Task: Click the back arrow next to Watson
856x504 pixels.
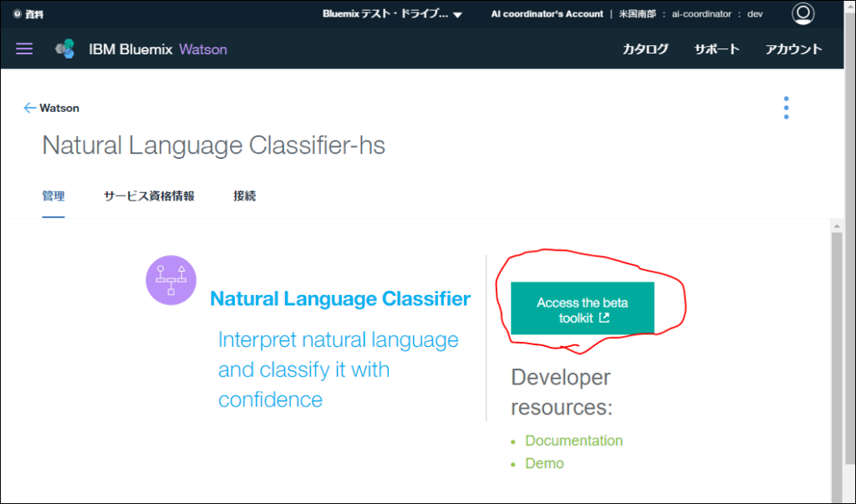Action: (29, 108)
